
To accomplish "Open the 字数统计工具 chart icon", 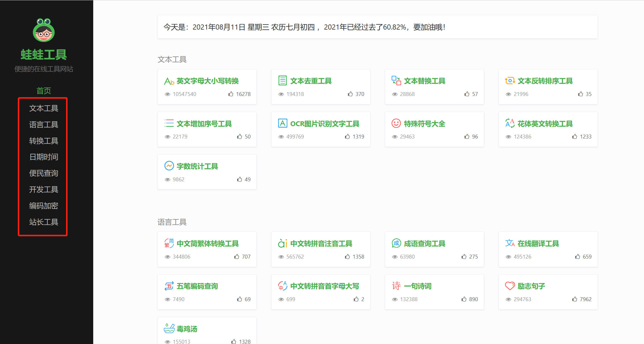I will coord(169,166).
